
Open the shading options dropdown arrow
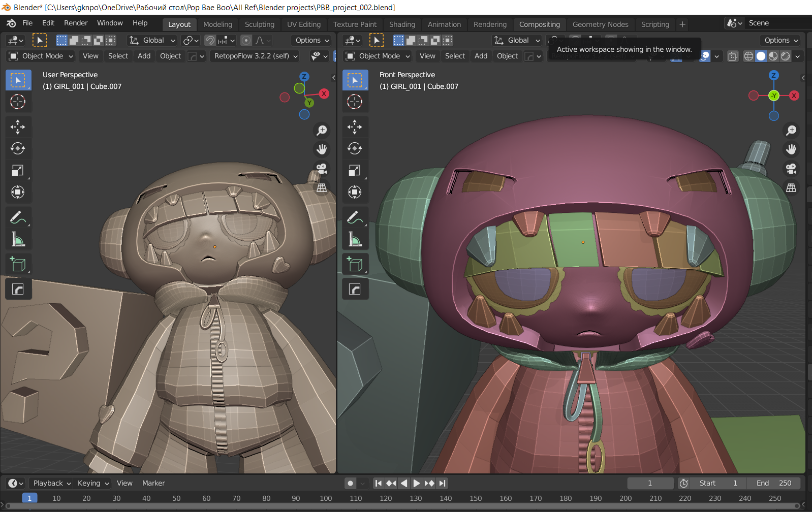[x=797, y=56]
